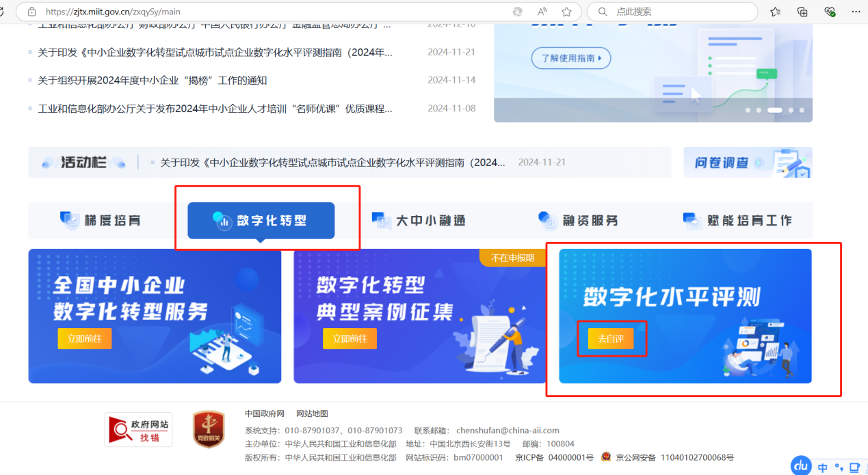The width and height of the screenshot is (868, 475).
Task: Click the Baidu input method icon
Action: click(x=801, y=466)
